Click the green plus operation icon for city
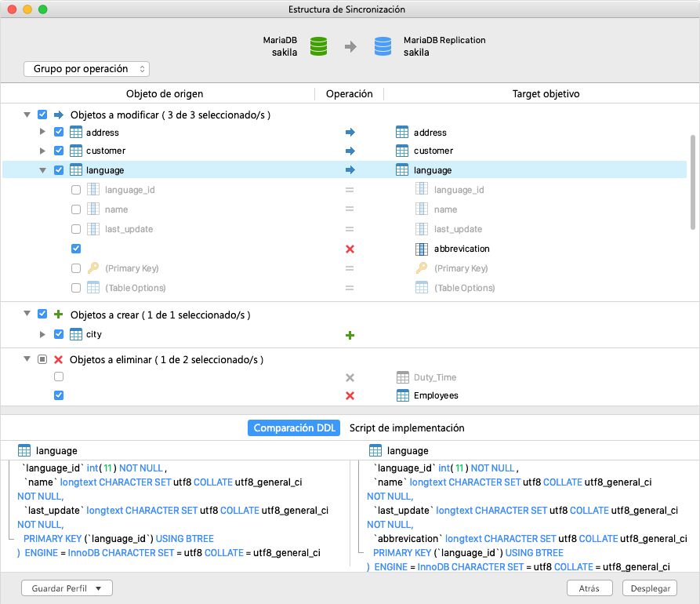The height and width of the screenshot is (604, 700). 350,334
